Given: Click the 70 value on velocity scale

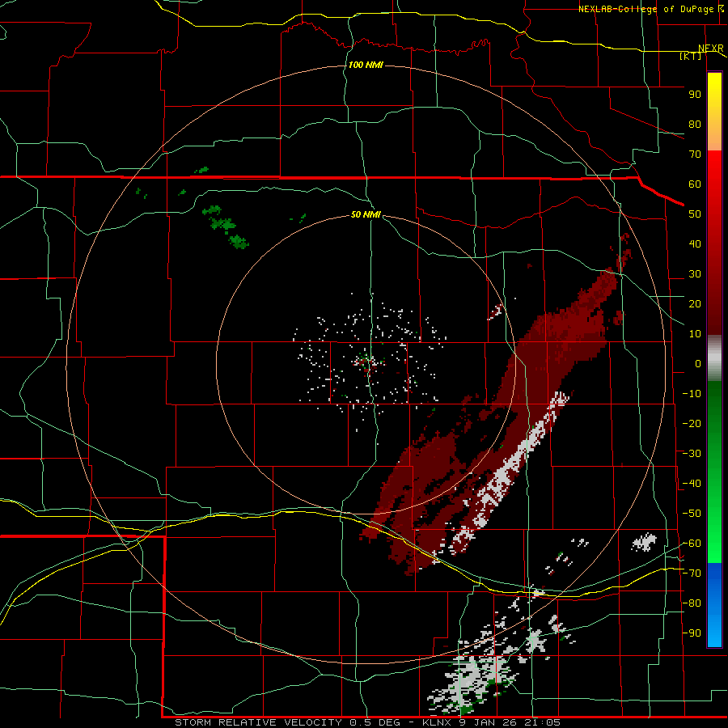Looking at the screenshot, I should tap(695, 154).
